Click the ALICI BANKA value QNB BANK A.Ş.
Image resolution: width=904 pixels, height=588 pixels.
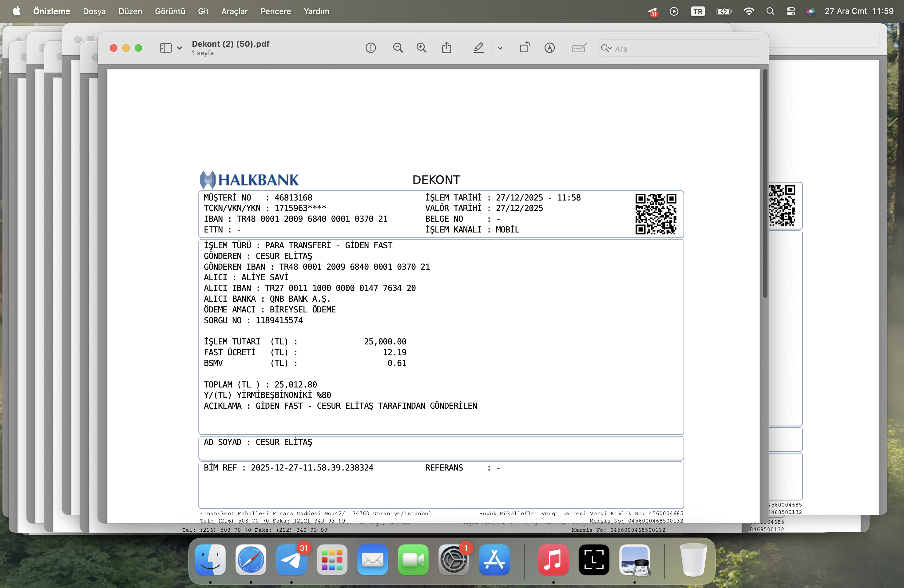point(300,299)
